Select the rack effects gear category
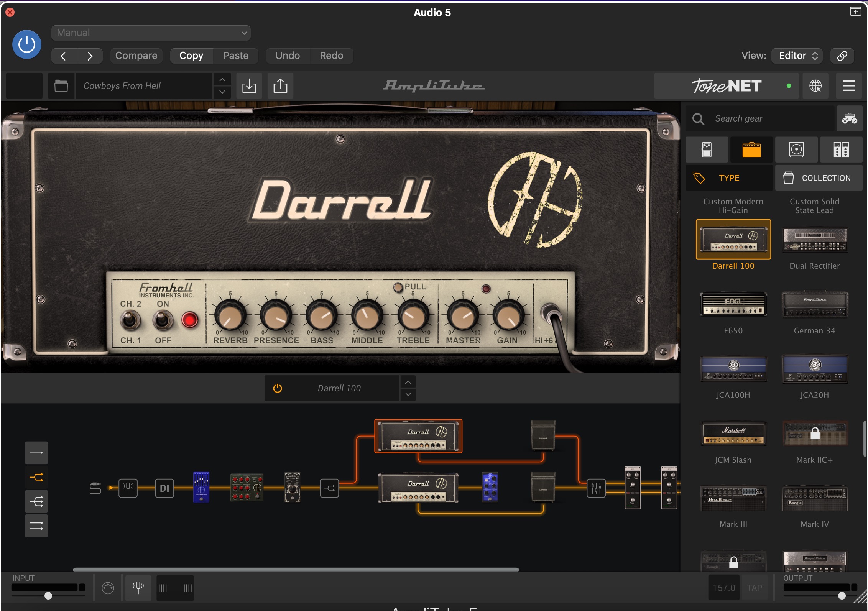This screenshot has width=868, height=611. [x=841, y=149]
